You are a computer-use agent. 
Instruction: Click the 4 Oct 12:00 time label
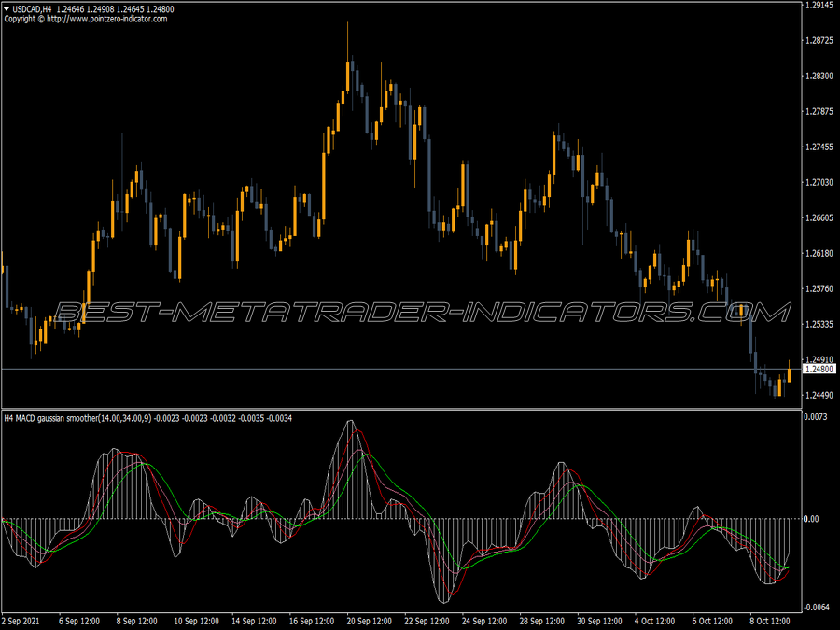(x=654, y=621)
